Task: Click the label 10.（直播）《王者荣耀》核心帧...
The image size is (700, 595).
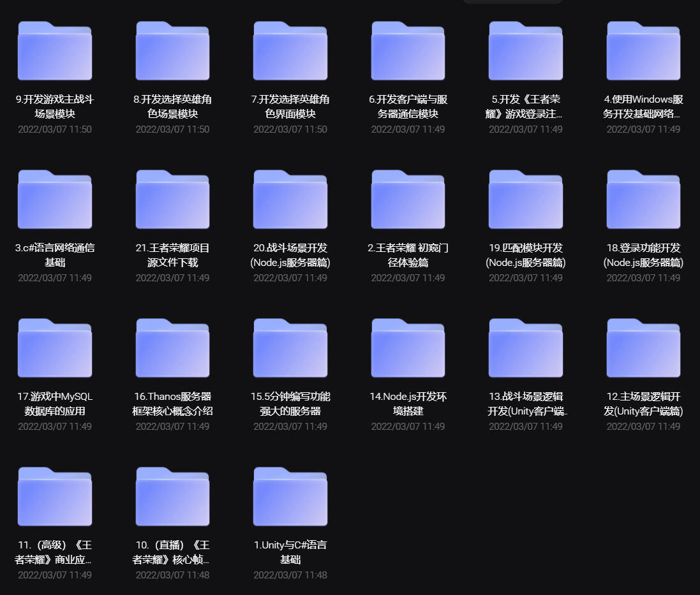Action: pos(172,552)
